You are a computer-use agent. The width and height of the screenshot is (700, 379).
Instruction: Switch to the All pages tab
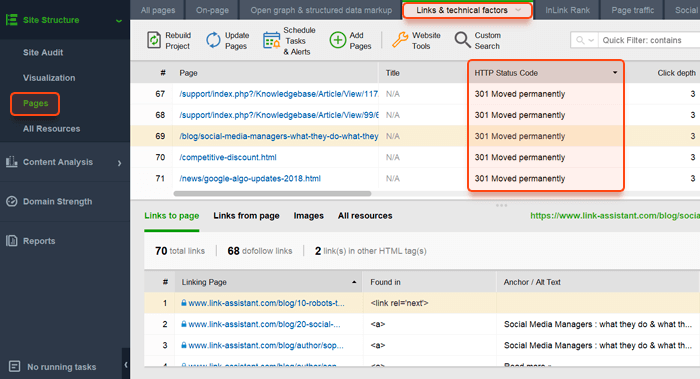[158, 10]
